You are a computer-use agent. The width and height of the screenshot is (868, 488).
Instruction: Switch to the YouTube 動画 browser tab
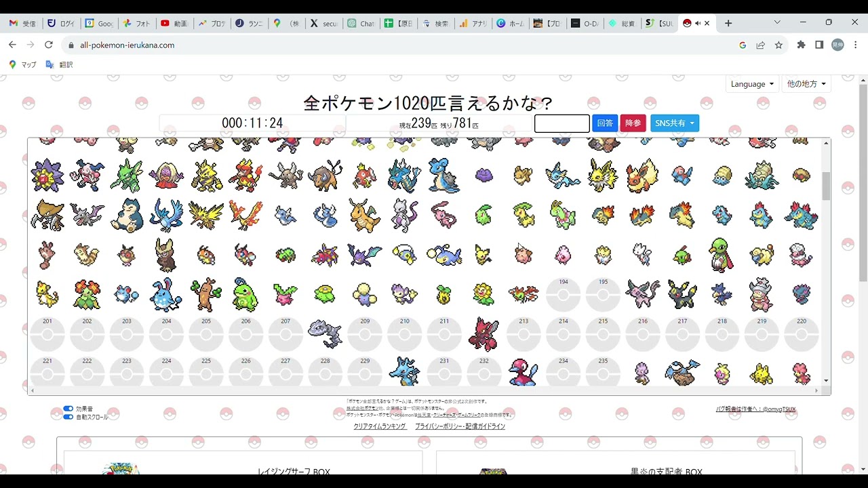coord(174,23)
